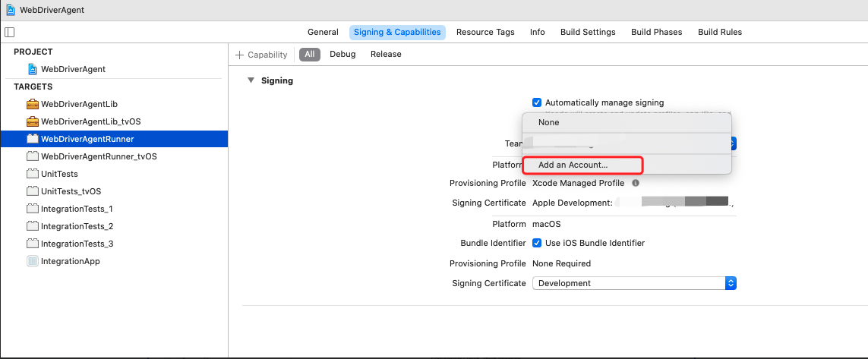This screenshot has width=868, height=359.
Task: Collapse the Signing section triangle
Action: click(251, 80)
